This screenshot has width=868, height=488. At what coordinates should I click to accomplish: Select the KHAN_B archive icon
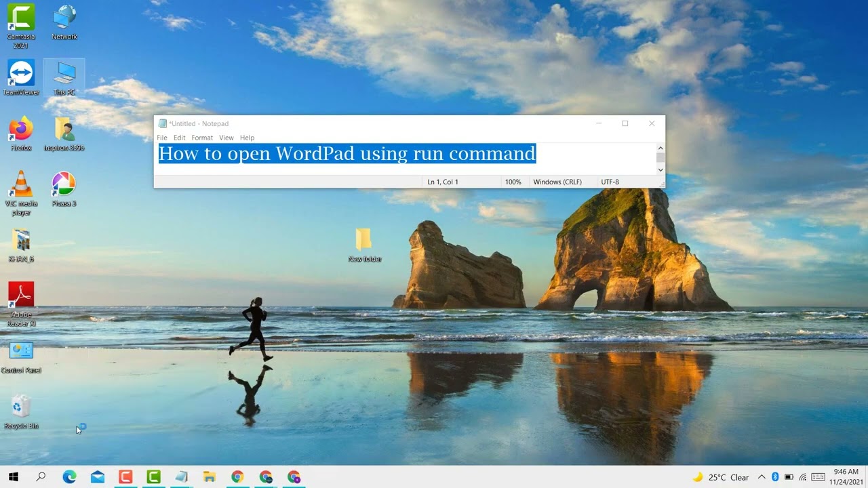point(21,245)
